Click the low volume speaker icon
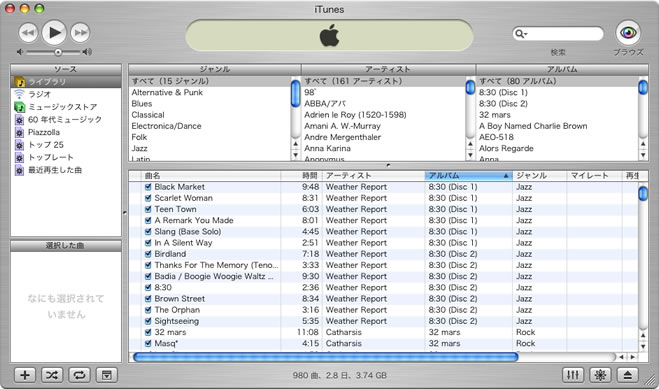 click(20, 52)
